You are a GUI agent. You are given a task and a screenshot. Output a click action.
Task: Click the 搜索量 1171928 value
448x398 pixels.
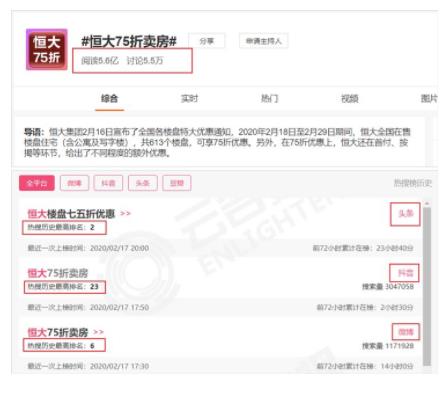[388, 346]
